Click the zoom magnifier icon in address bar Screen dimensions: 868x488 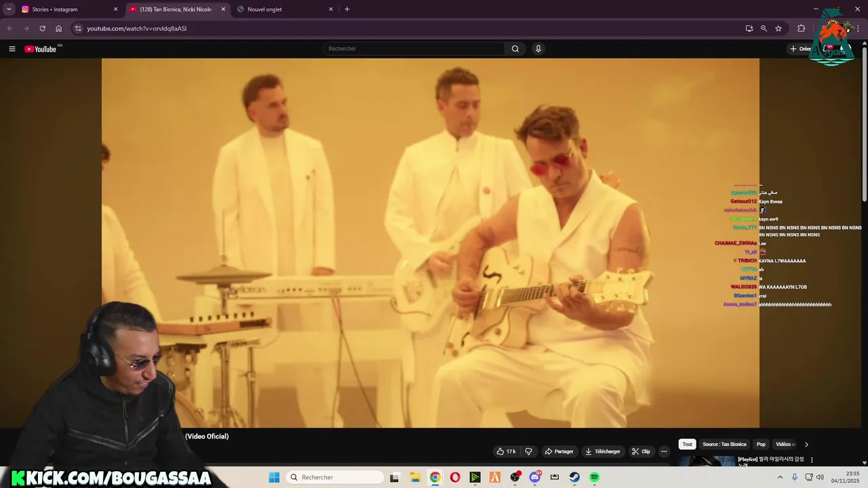[x=764, y=28]
